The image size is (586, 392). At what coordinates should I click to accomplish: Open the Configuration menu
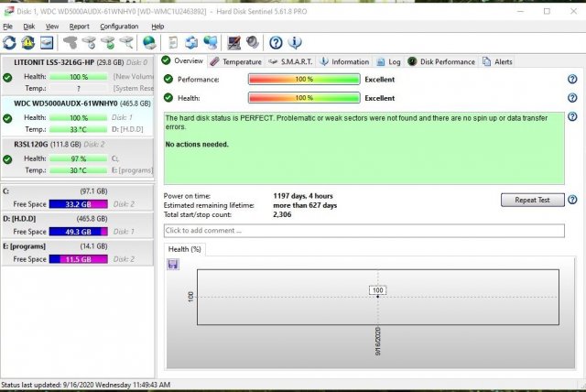(119, 27)
